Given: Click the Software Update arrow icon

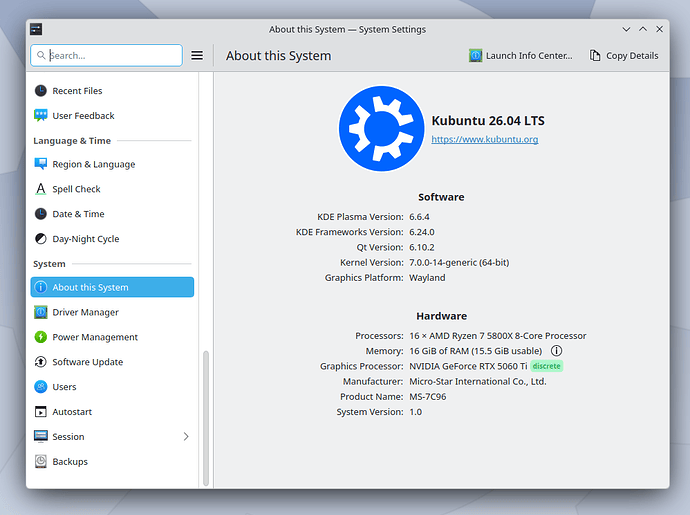Looking at the screenshot, I should coord(40,362).
